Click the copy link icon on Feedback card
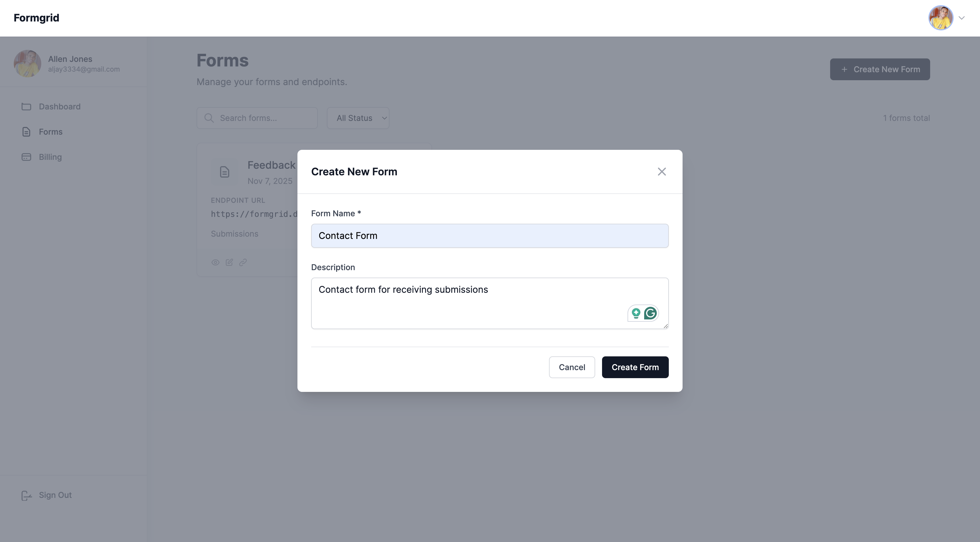The image size is (980, 542). point(243,262)
